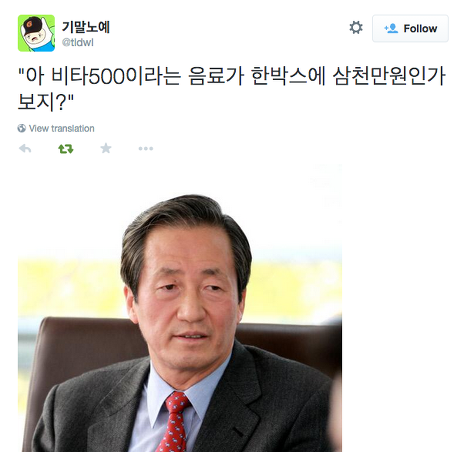Click the first line of the tweet text
The image size is (474, 452).
tap(232, 76)
